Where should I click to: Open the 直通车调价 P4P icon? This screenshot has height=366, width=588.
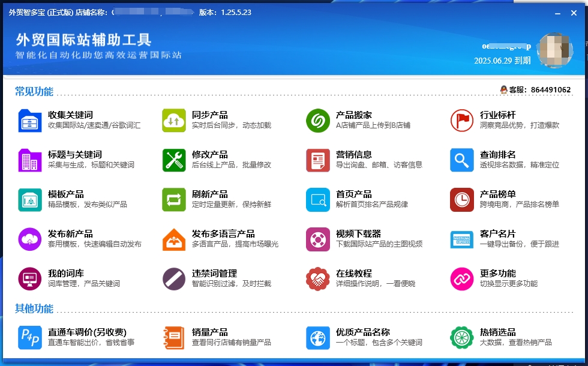pos(30,338)
